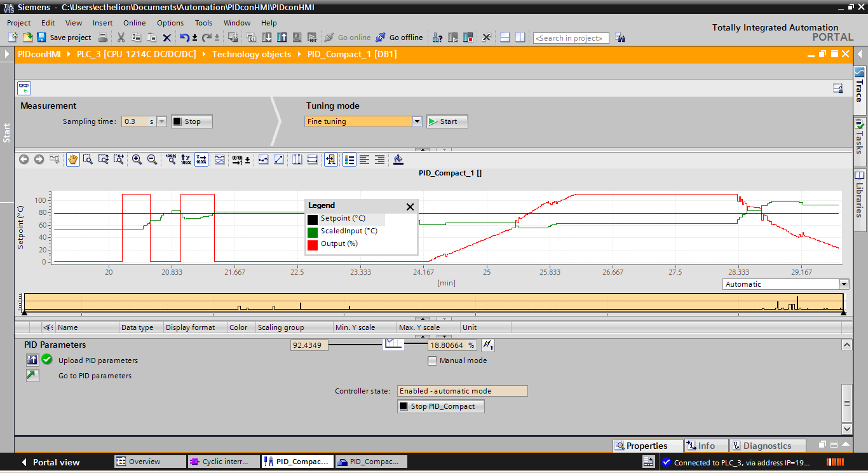The image size is (868, 473).
Task: Click linear interpolation display icon
Action: pyautogui.click(x=278, y=160)
